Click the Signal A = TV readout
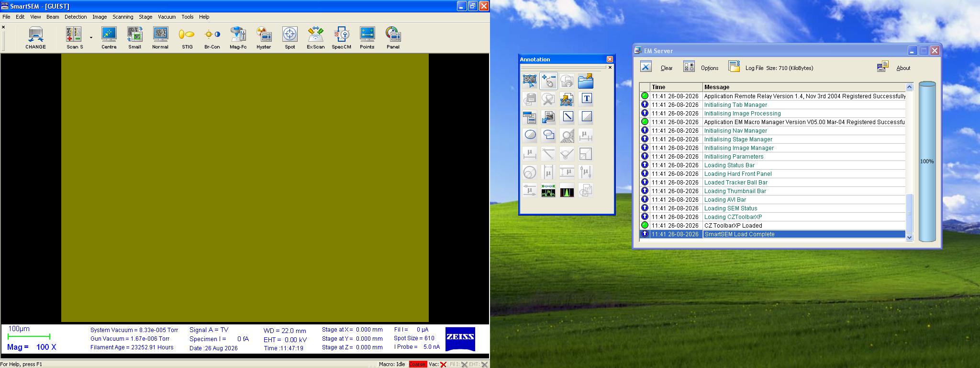Image resolution: width=980 pixels, height=368 pixels. (x=209, y=330)
